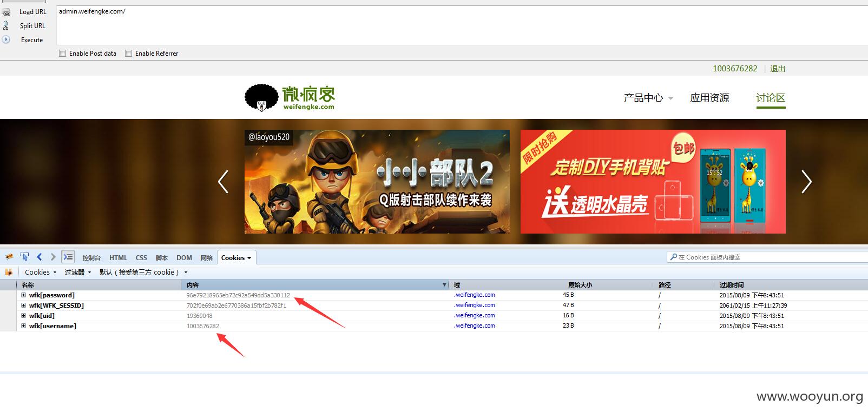
Task: Open the command line toggle icon
Action: 68,257
